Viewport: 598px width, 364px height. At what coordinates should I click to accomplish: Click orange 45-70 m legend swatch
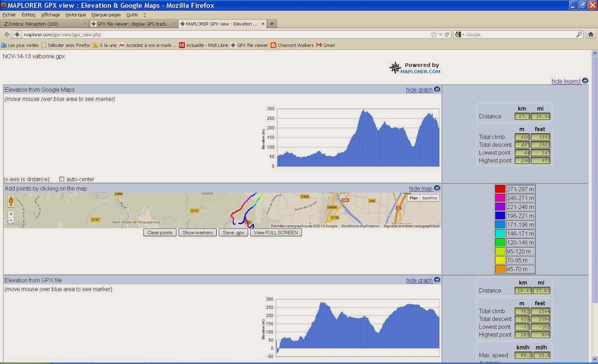[x=500, y=269]
